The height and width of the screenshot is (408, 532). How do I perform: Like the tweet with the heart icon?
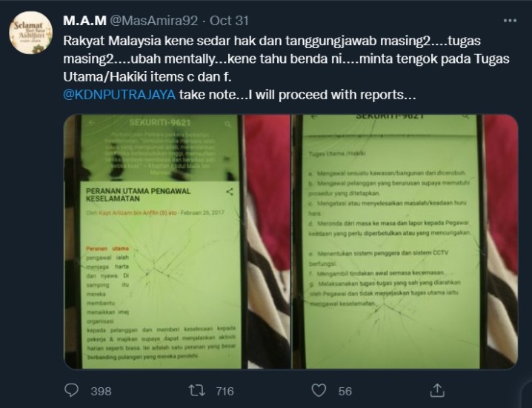point(319,390)
